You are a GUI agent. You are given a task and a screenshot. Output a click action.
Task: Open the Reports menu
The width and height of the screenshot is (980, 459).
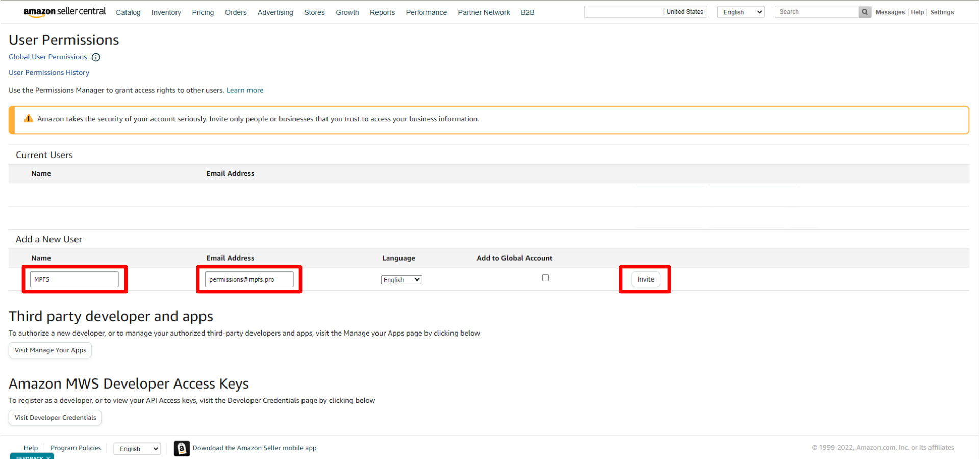(382, 12)
